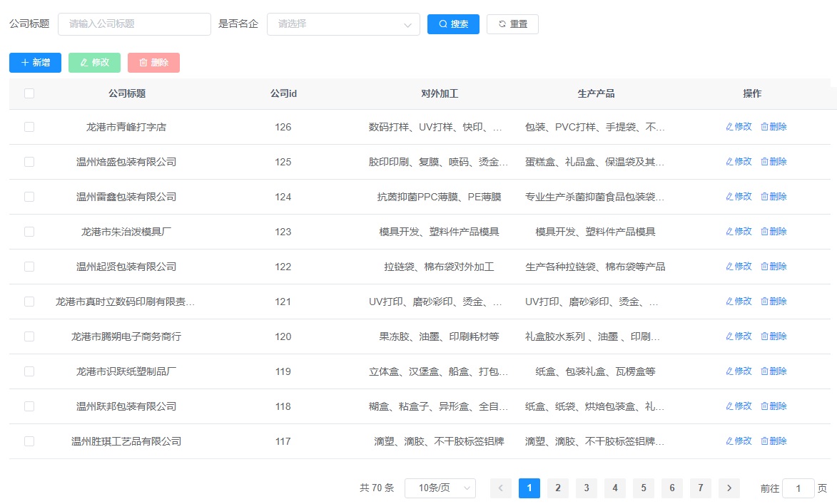Go to page 4

tap(615, 488)
